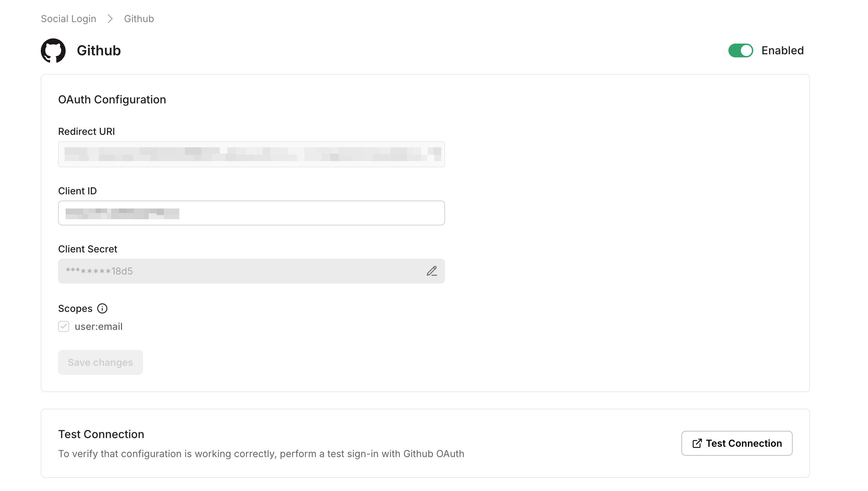This screenshot has width=868, height=491.
Task: Click the Test Connection section description text
Action: point(261,454)
